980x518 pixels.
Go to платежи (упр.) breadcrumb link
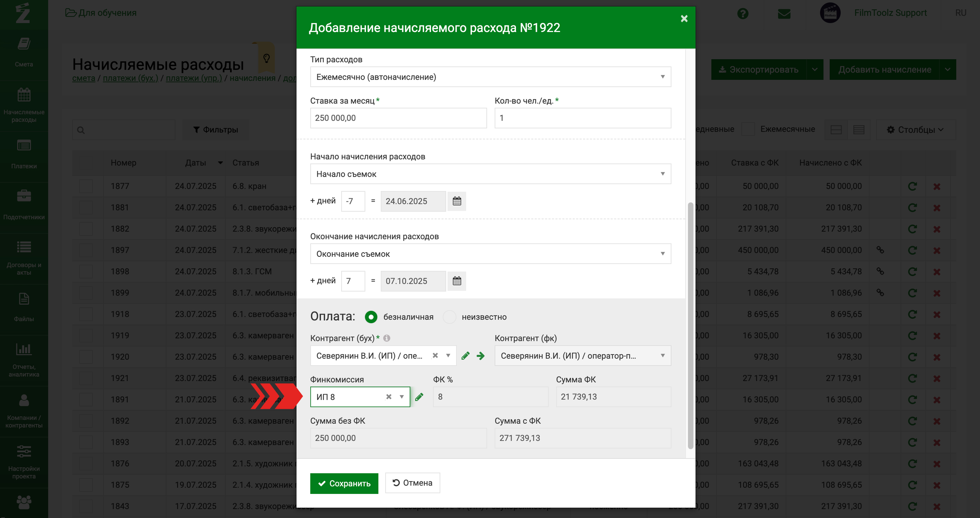(x=194, y=78)
